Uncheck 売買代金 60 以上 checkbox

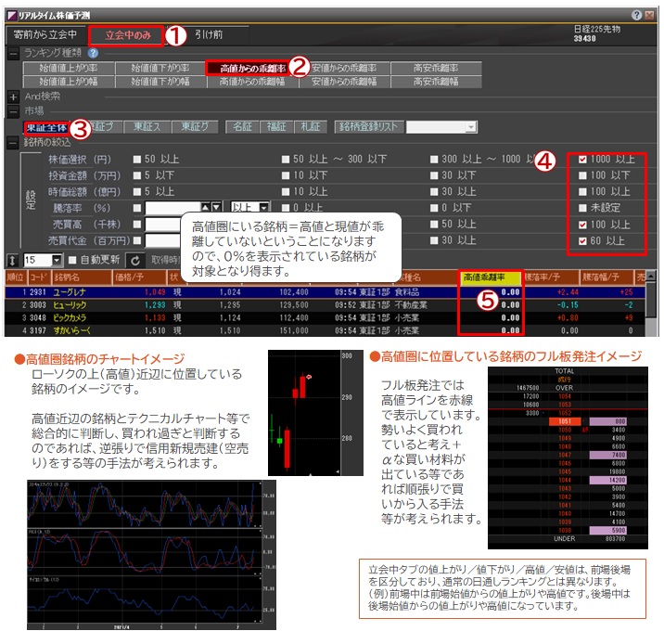point(583,241)
